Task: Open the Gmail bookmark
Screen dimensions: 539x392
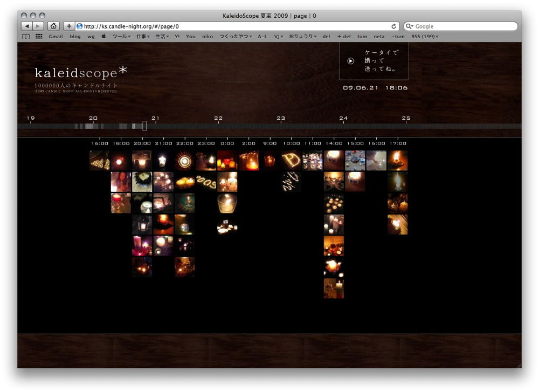Action: click(56, 37)
